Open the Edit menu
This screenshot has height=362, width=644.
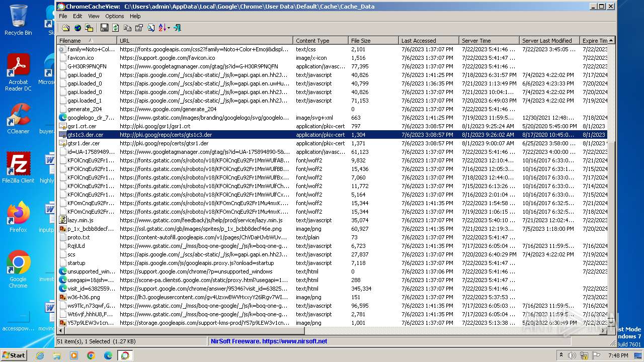(x=77, y=16)
